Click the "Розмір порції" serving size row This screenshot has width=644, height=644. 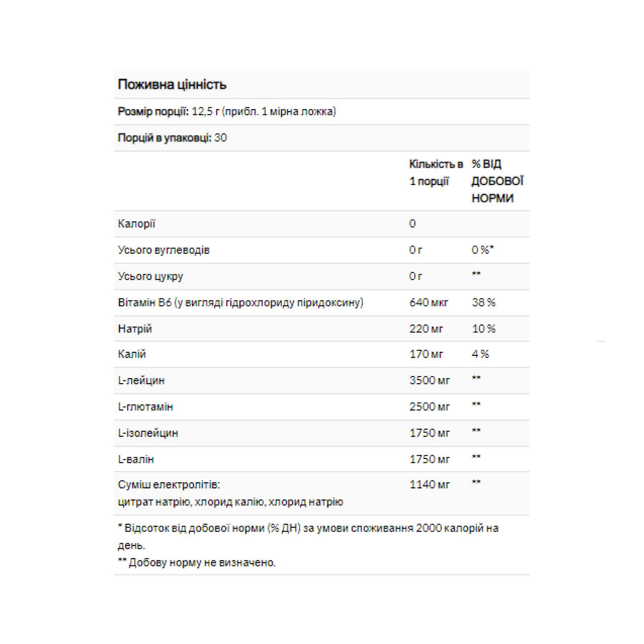(227, 112)
